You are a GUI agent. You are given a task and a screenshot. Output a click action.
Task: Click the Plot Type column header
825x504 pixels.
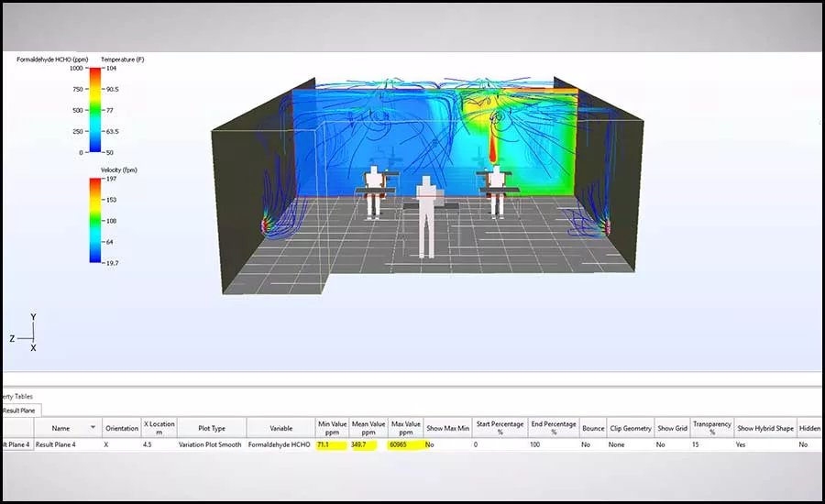(212, 428)
